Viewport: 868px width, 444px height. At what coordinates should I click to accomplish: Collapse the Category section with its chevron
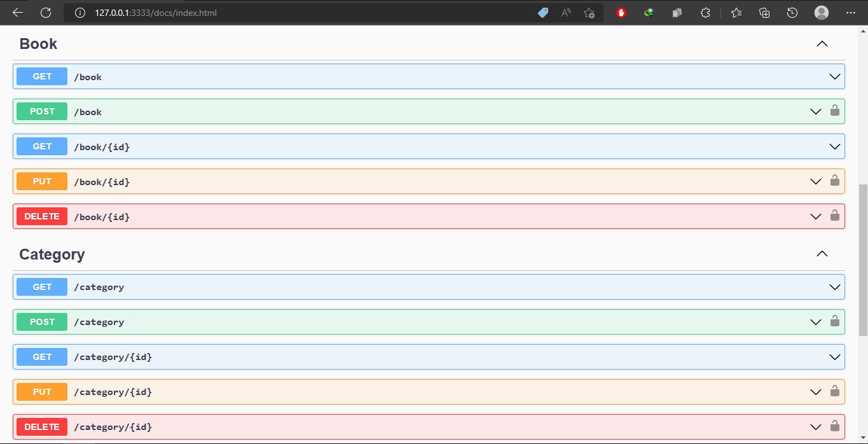point(822,254)
